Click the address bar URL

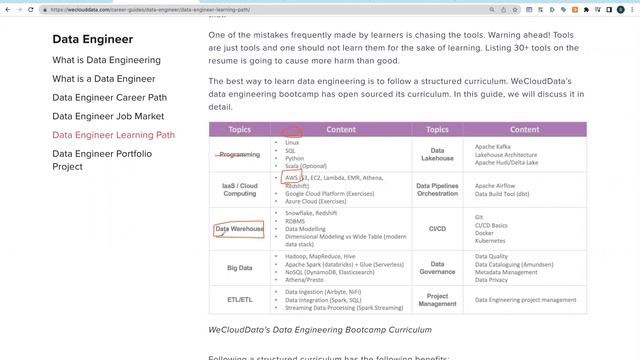(150, 10)
